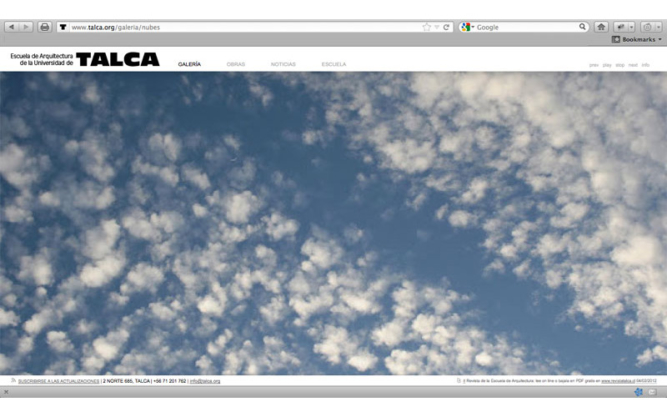Click the info@talca.org email link

coord(205,381)
